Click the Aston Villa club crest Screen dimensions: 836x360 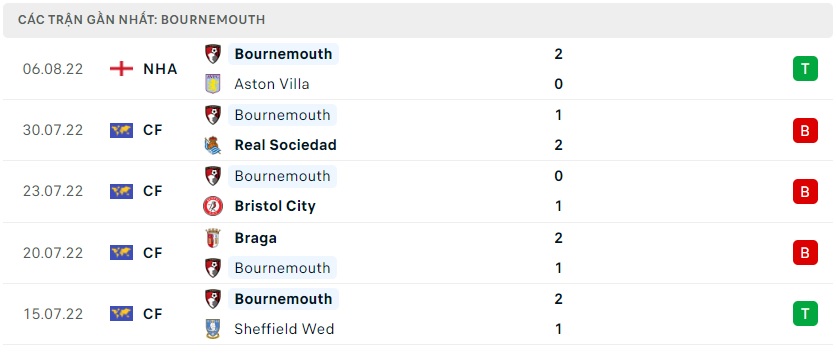point(213,84)
